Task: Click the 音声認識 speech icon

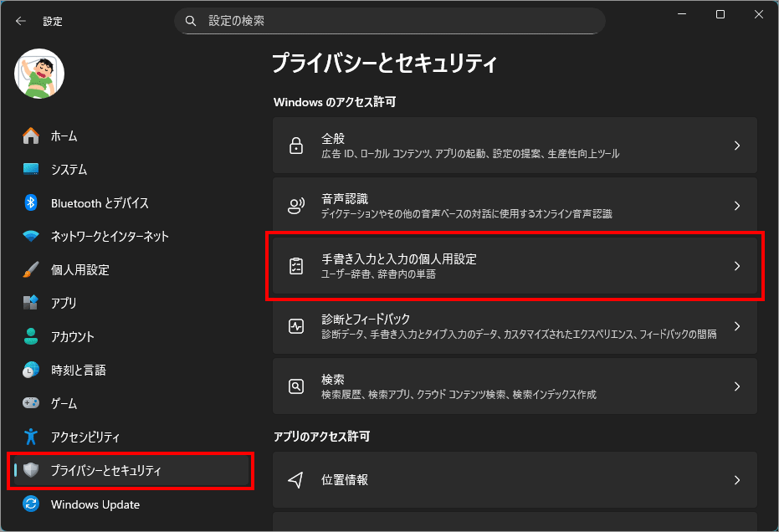Action: pos(296,206)
